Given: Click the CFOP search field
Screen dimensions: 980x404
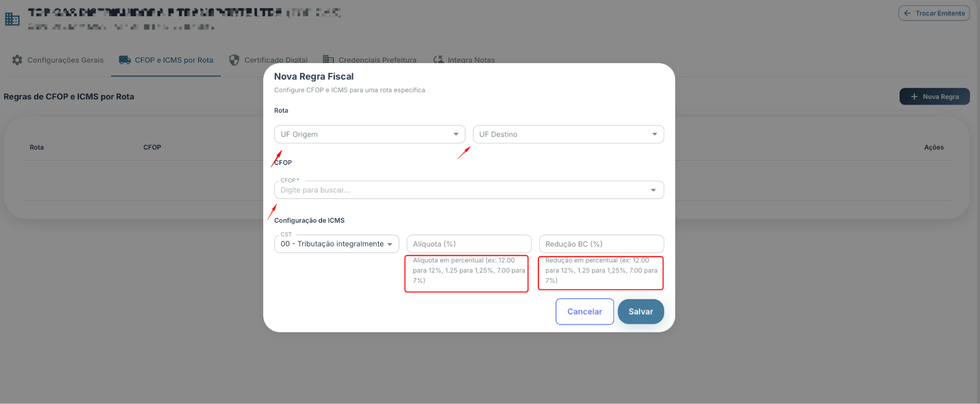Looking at the screenshot, I should coord(469,190).
